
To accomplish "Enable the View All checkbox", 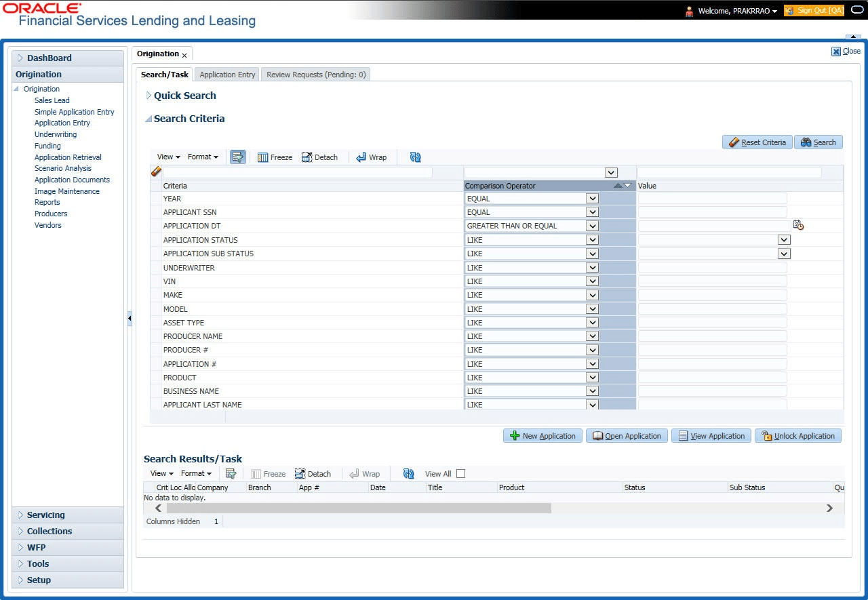I will [x=461, y=474].
